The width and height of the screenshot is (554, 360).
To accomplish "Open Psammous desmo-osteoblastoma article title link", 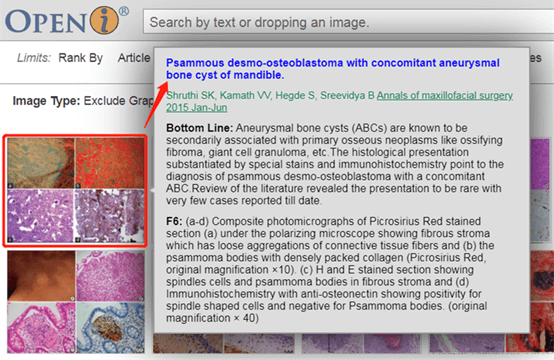I will 332,69.
